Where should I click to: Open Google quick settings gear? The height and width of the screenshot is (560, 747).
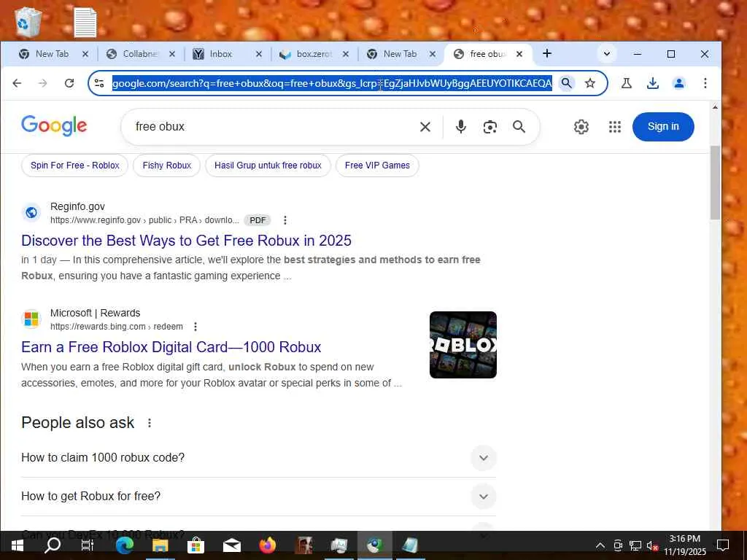581,127
